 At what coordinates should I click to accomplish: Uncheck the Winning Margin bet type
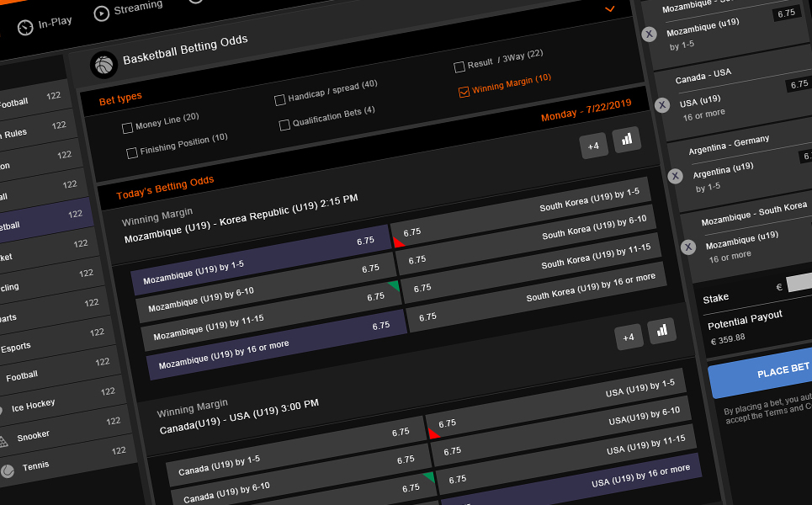(x=464, y=92)
